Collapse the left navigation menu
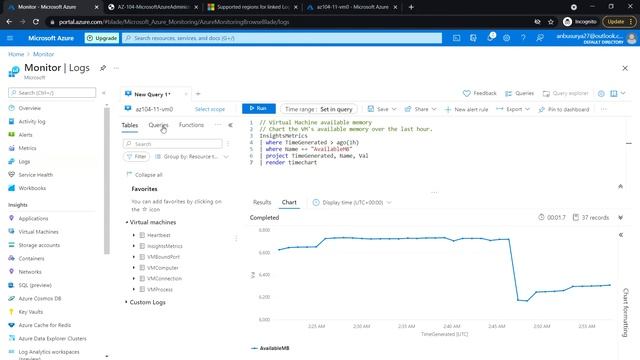Screen dimensions: 640x360 [104, 93]
